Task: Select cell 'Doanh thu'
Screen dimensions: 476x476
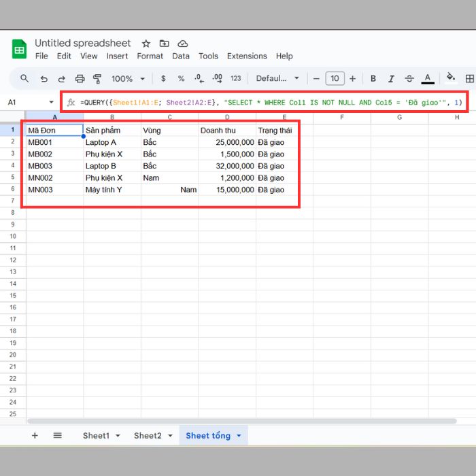Action: coord(227,131)
